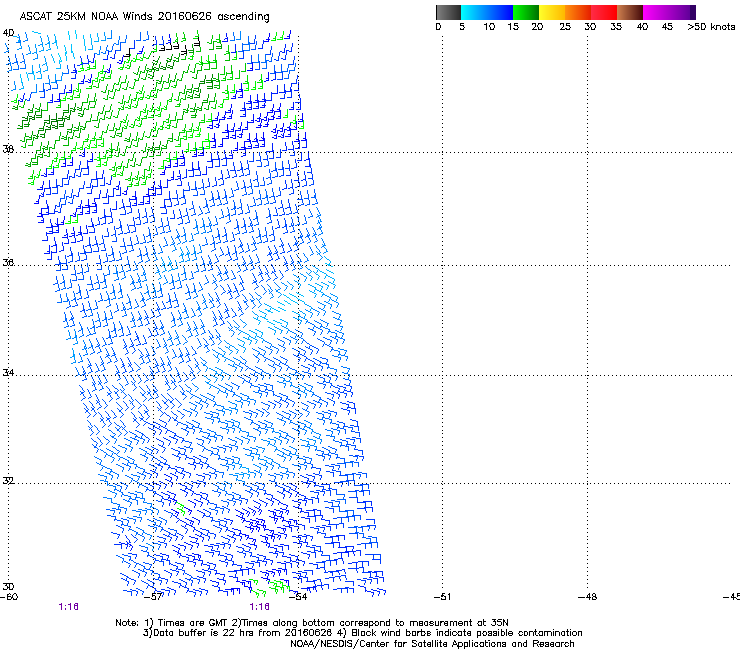The image size is (740, 650).
Task: Click the NOAA/NESDIS credit line
Action: pos(432,644)
